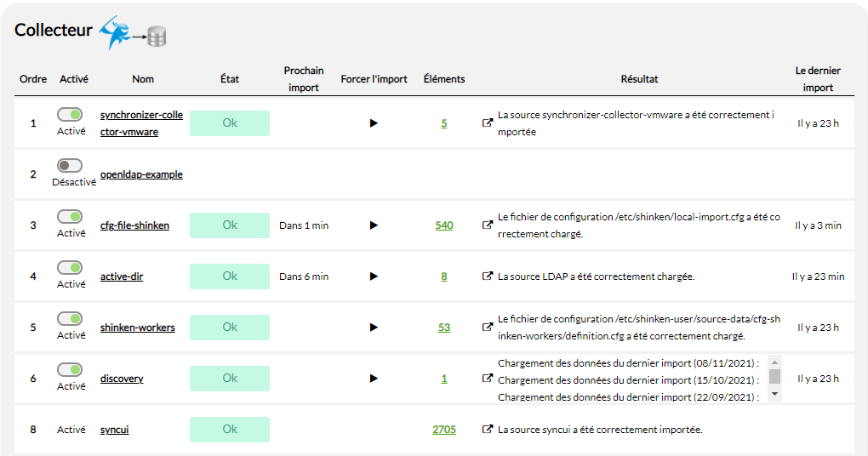The width and height of the screenshot is (868, 456).
Task: Click the Ok status of active-dir
Action: pos(230,276)
